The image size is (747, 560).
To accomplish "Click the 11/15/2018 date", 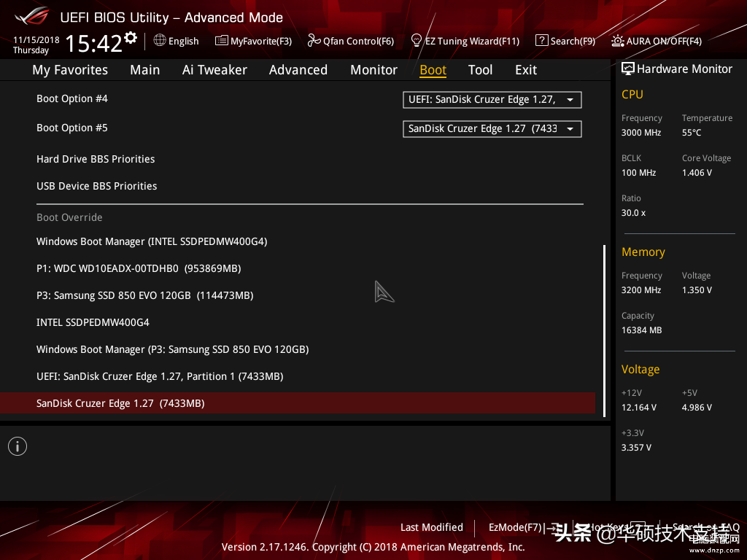I will (36, 40).
